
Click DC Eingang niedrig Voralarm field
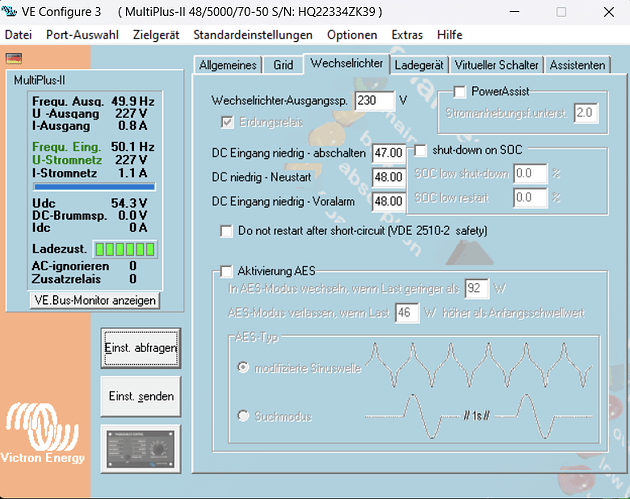coord(389,201)
